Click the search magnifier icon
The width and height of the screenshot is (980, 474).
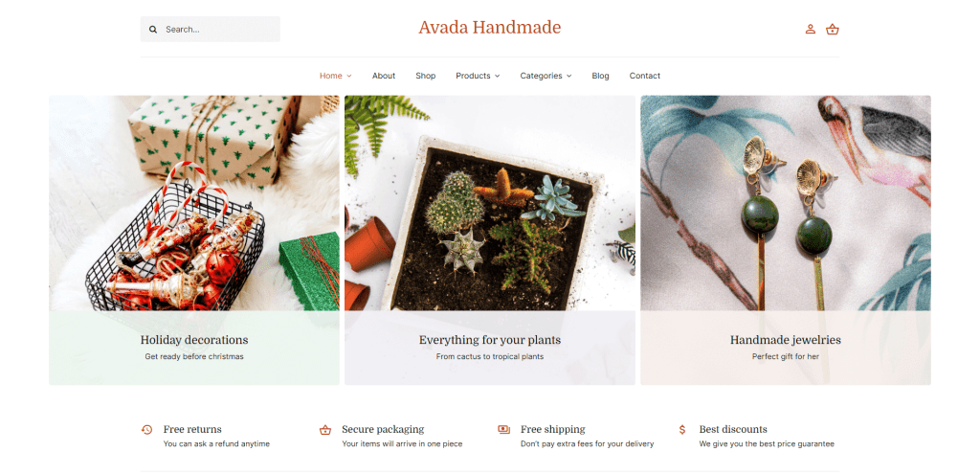point(153,30)
